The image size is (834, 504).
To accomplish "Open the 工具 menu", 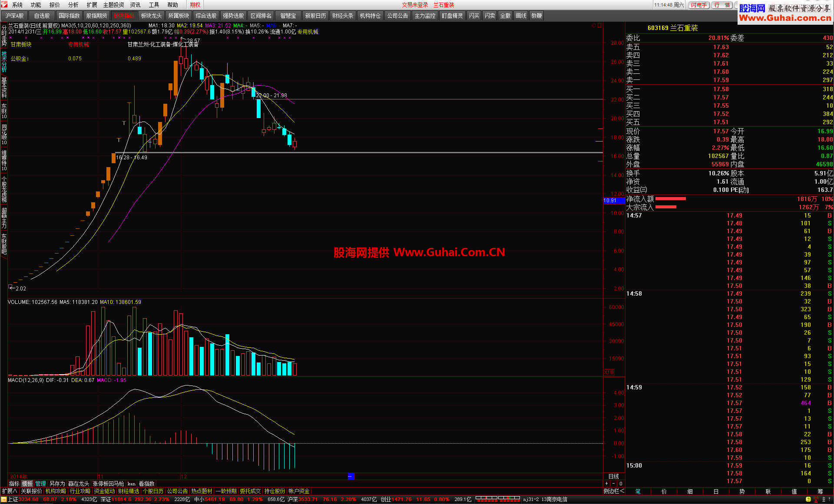I will point(154,5).
